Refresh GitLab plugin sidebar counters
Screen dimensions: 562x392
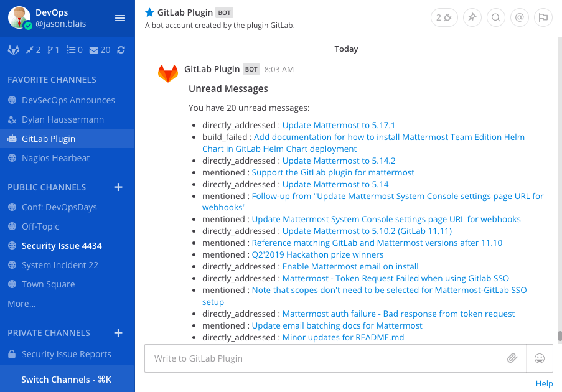click(x=121, y=50)
